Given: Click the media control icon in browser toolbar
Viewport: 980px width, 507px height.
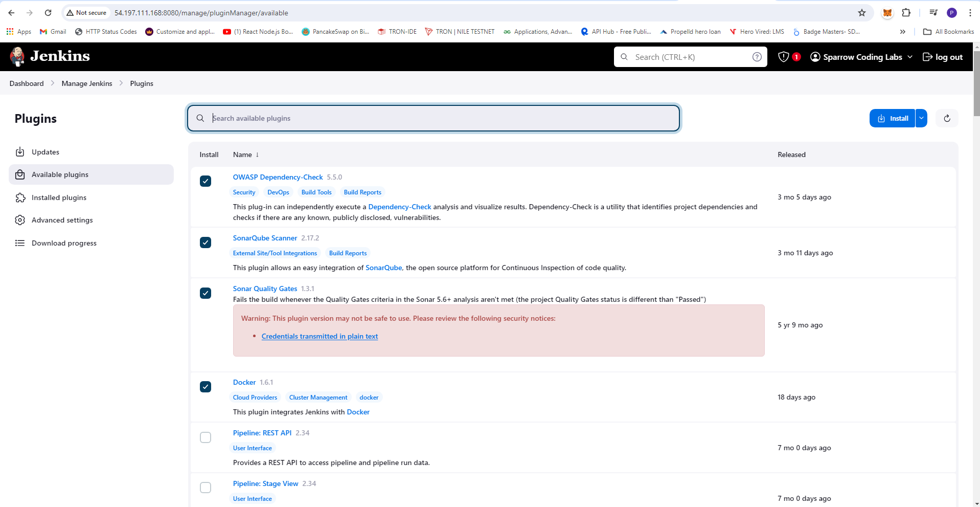Looking at the screenshot, I should pyautogui.click(x=933, y=13).
